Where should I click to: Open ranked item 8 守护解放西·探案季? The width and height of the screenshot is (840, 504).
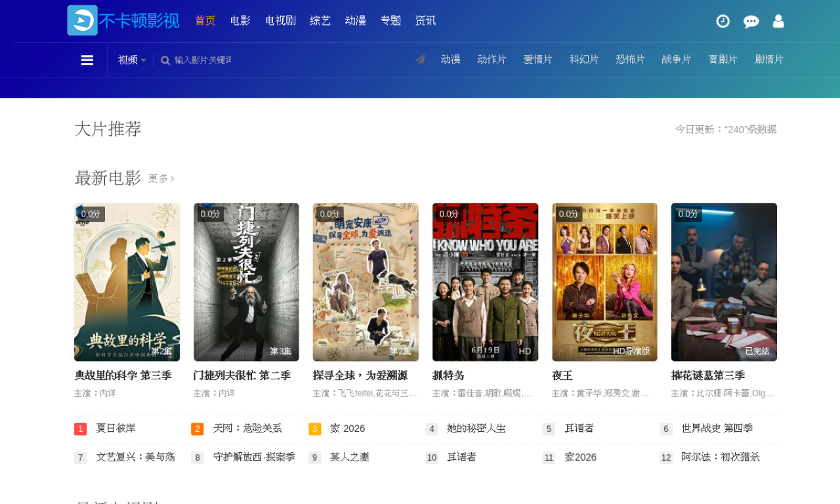point(254,457)
